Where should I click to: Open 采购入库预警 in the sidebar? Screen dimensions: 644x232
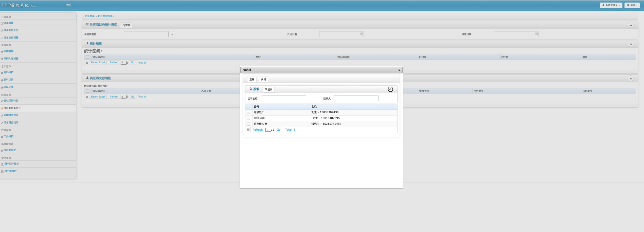pos(11,59)
